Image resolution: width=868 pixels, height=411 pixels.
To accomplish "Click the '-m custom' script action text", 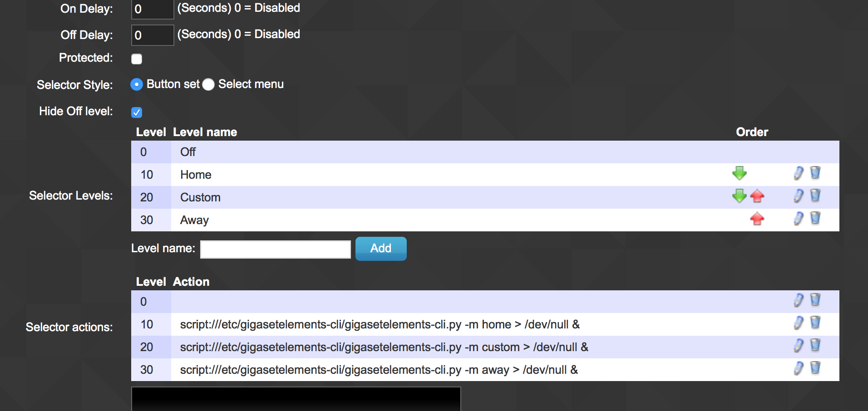I will click(384, 347).
